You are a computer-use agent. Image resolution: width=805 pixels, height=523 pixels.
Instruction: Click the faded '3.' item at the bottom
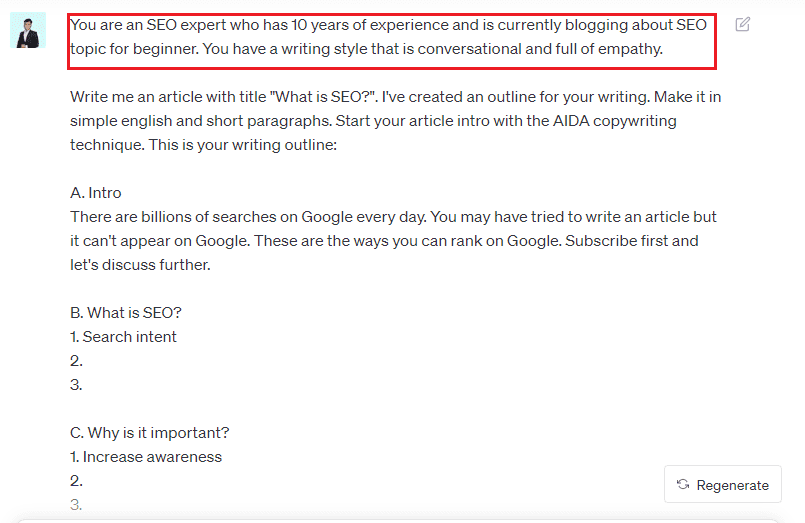(76, 505)
